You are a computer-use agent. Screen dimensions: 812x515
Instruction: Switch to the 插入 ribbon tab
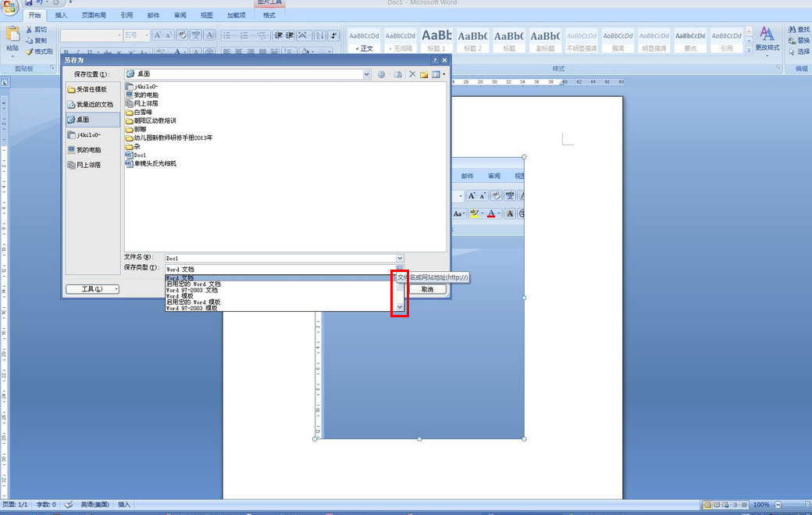62,14
